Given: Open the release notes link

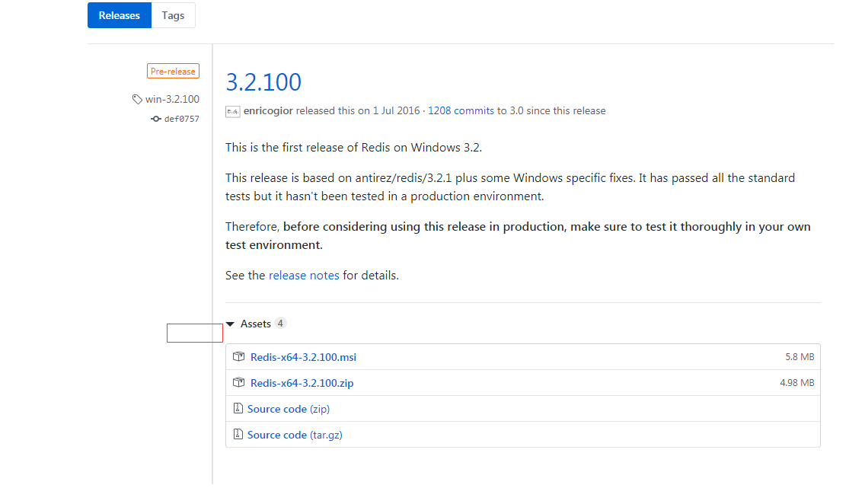Looking at the screenshot, I should click(x=304, y=276).
